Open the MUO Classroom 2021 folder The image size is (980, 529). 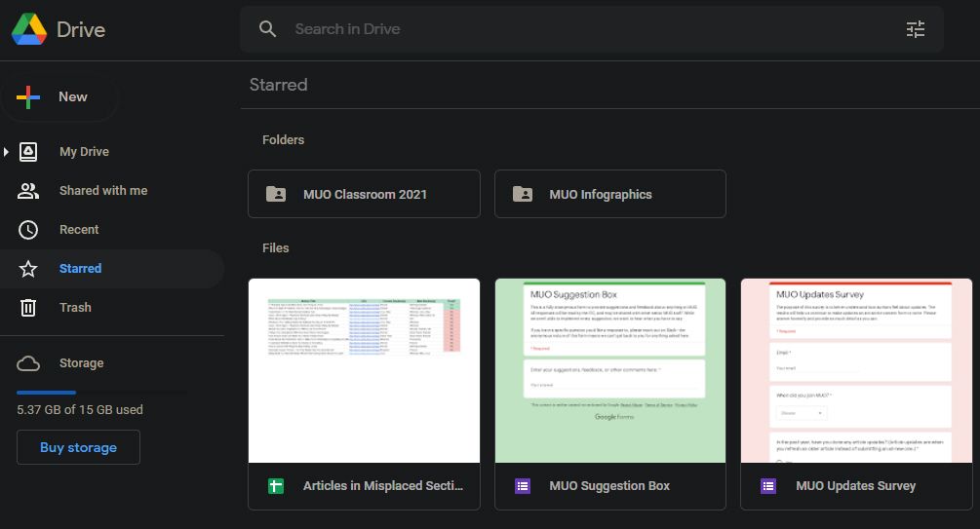tap(364, 194)
